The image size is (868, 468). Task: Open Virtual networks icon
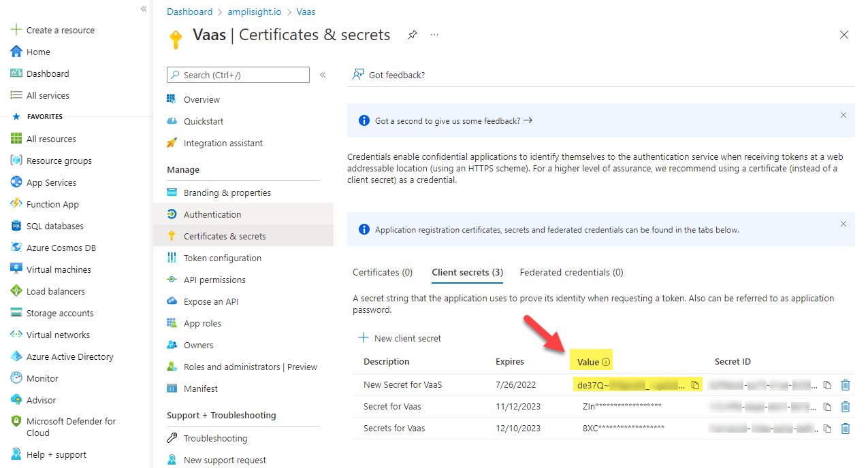point(16,335)
